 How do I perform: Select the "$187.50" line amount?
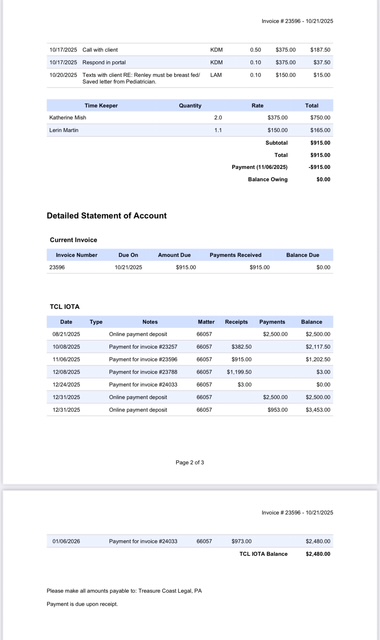[320, 50]
